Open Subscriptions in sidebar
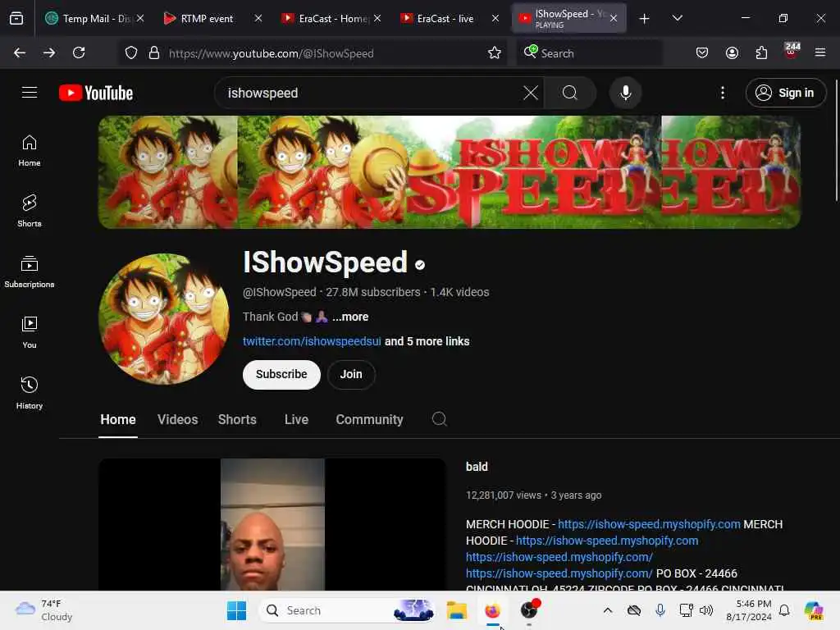 30,272
